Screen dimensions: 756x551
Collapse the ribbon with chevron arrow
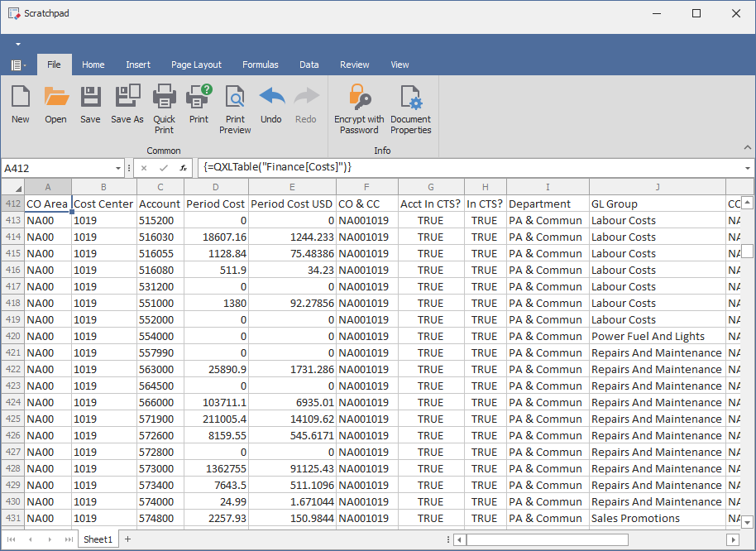coord(748,147)
